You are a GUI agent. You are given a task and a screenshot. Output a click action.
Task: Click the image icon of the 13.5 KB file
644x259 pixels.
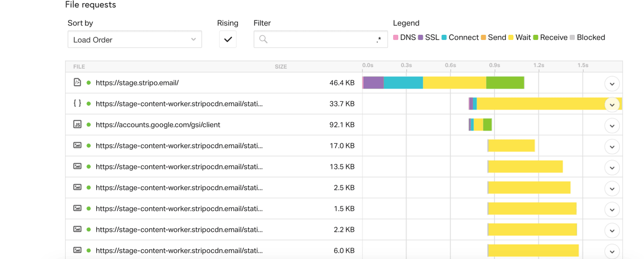click(x=77, y=166)
